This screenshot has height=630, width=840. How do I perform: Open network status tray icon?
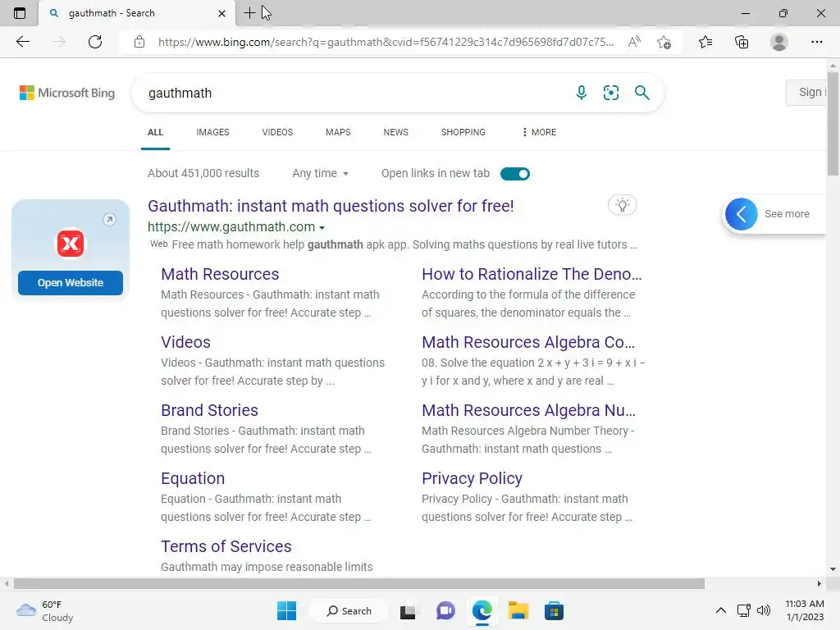[x=743, y=610]
